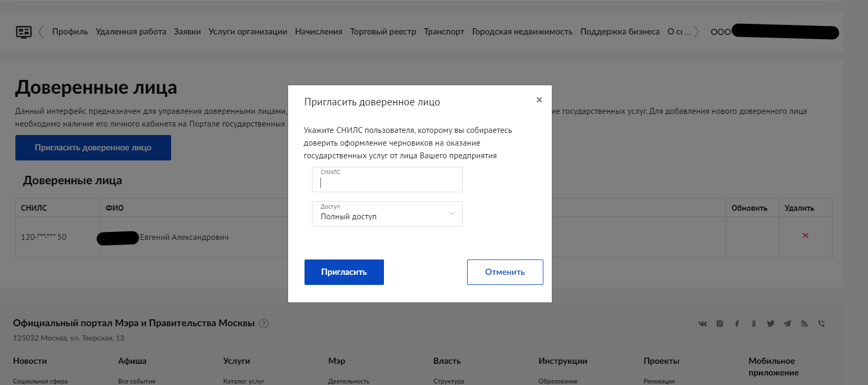868x385 pixels.
Task: Close the invite dialog with the X
Action: tap(539, 100)
